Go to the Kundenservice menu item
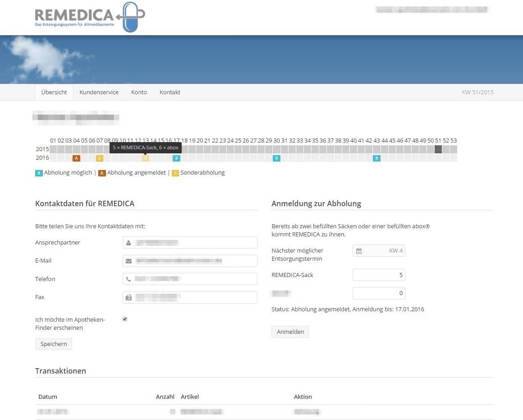 (99, 92)
